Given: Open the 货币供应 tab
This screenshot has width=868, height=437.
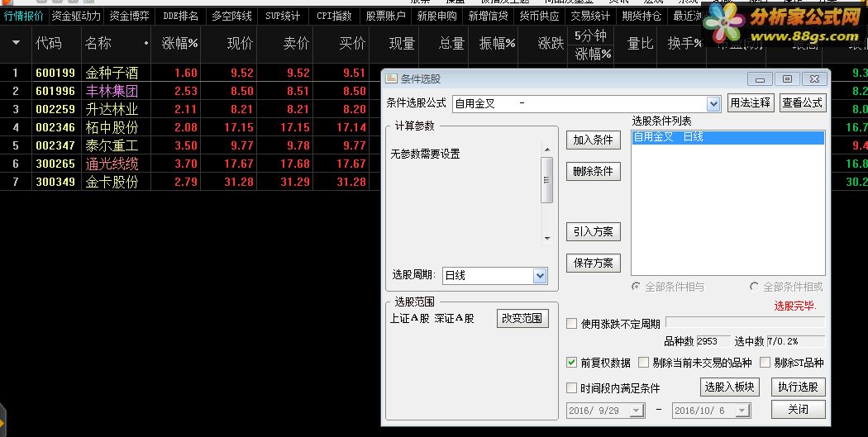Looking at the screenshot, I should tap(539, 16).
